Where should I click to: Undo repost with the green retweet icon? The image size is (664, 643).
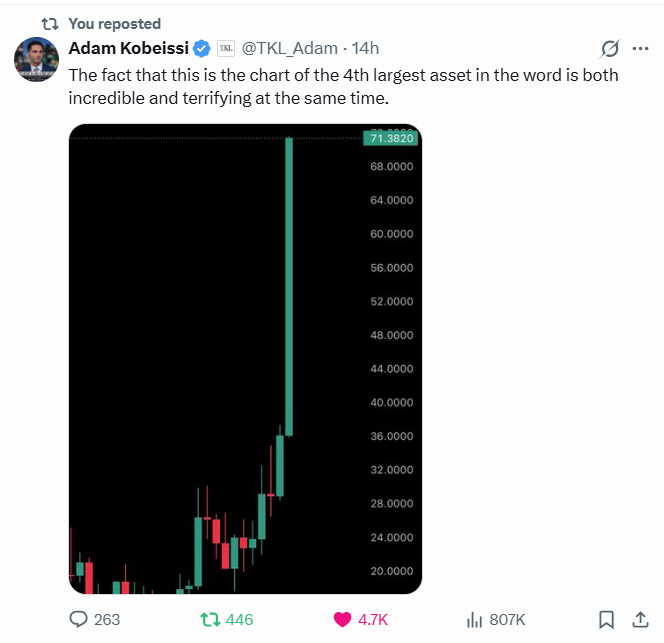[x=210, y=619]
